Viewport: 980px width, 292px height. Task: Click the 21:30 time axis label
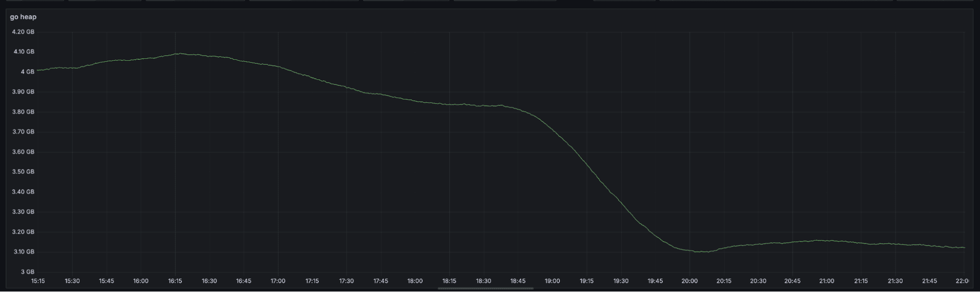click(x=895, y=281)
